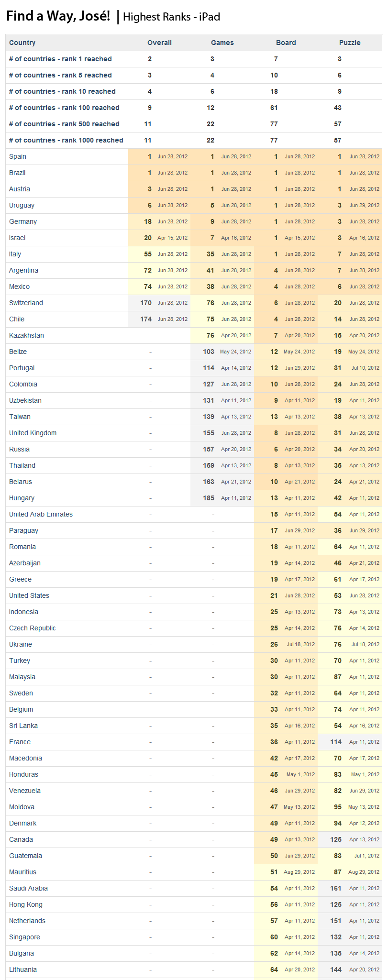Select Kazakhstan in the country list

(x=26, y=335)
